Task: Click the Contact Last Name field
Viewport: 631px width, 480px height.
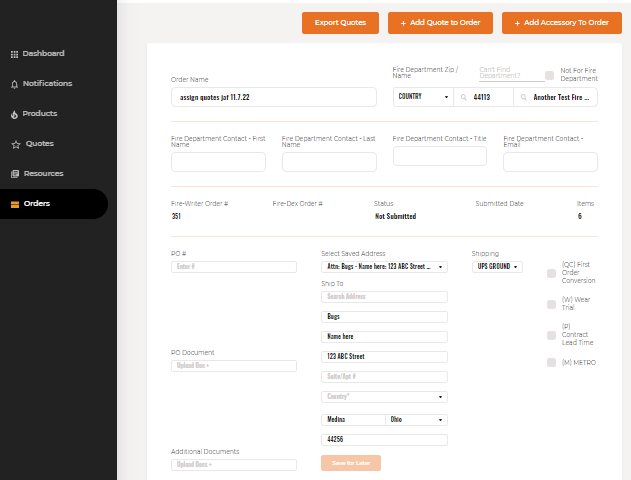Action: click(x=329, y=162)
